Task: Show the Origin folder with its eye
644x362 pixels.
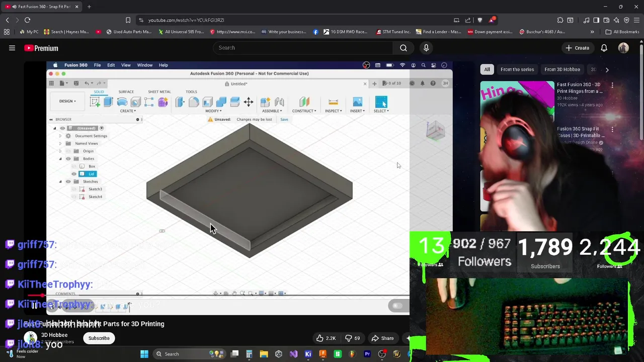Action: pyautogui.click(x=68, y=151)
